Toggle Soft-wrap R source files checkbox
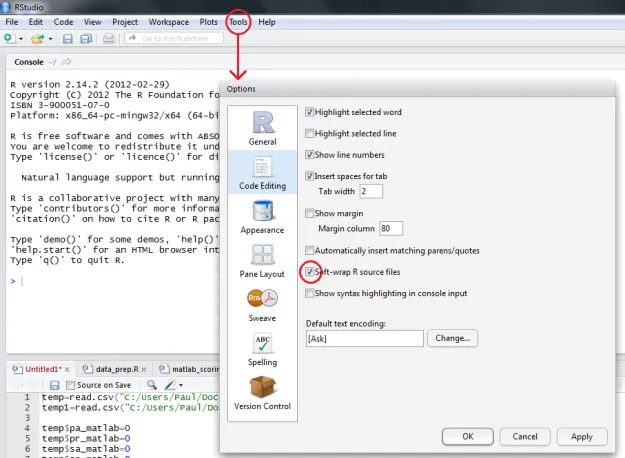This screenshot has width=625, height=458. coord(309,272)
